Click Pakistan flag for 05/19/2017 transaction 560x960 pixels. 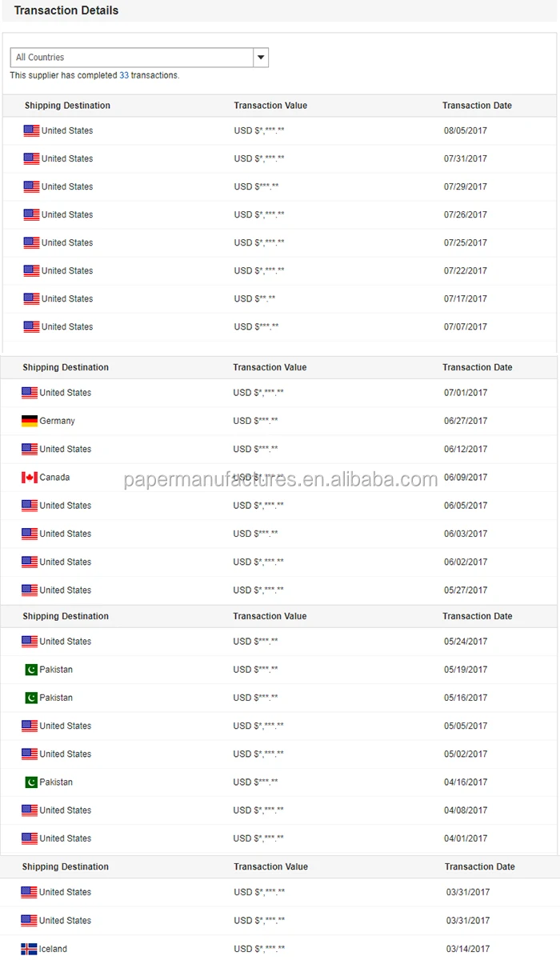coord(30,670)
